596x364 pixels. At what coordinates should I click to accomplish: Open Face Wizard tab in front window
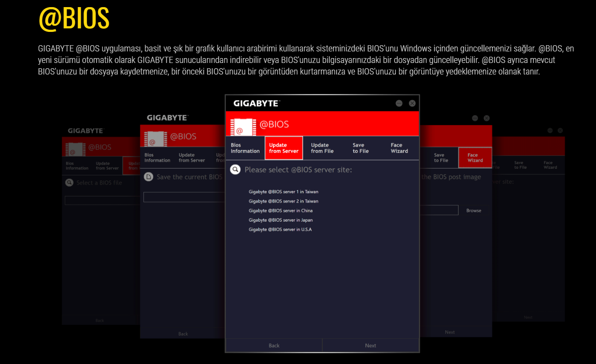click(x=399, y=148)
